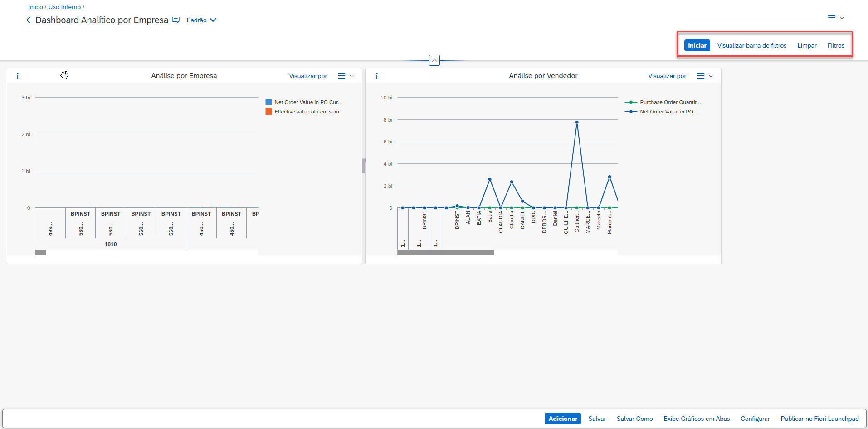Click the back arrow beside the dashboard title
The image size is (868, 429).
pyautogui.click(x=28, y=20)
